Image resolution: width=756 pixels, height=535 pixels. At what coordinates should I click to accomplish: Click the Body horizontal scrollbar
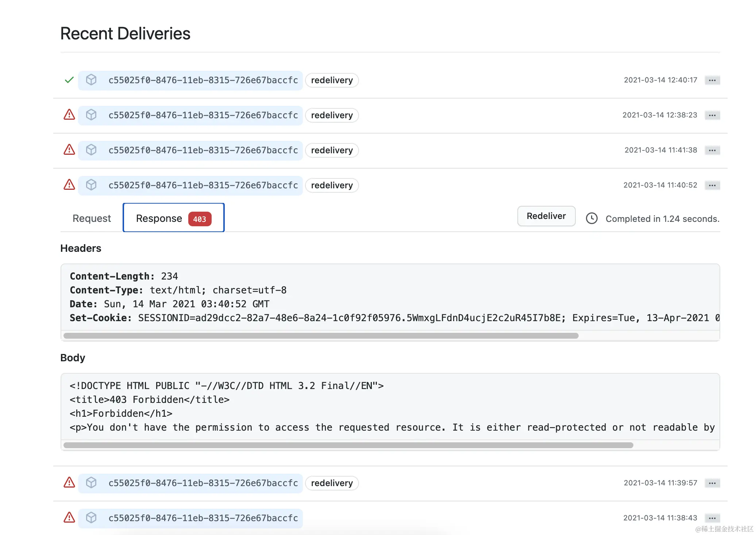tap(348, 445)
